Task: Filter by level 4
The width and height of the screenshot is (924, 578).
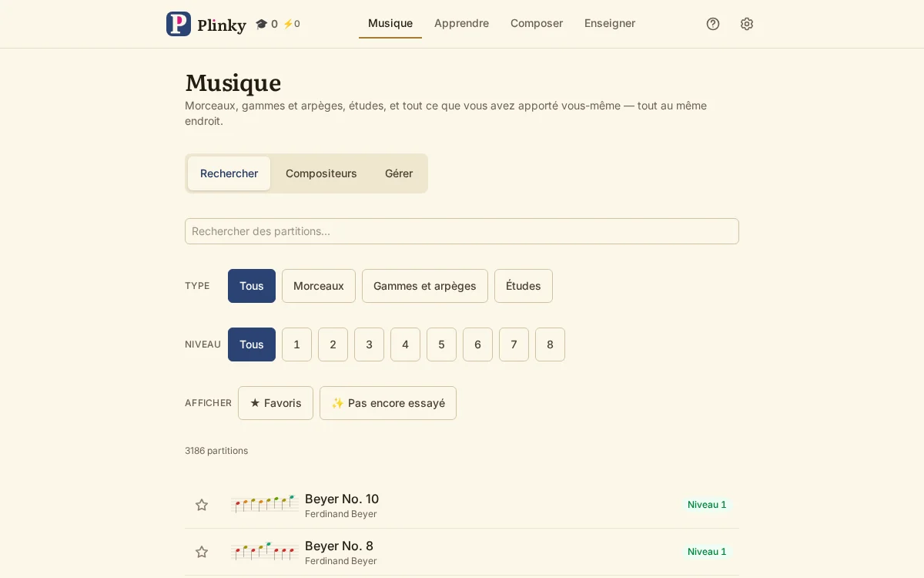Action: point(405,344)
